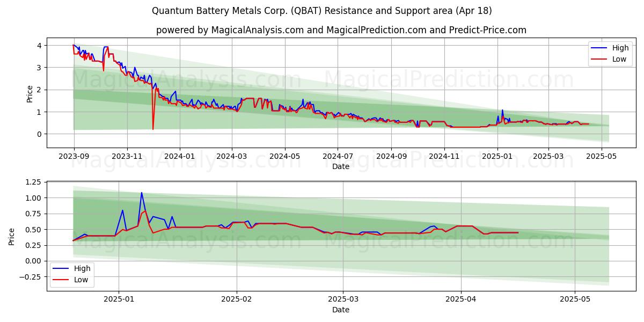Click the '3' price tick on top chart
Image resolution: width=644 pixels, height=322 pixels.
point(39,68)
